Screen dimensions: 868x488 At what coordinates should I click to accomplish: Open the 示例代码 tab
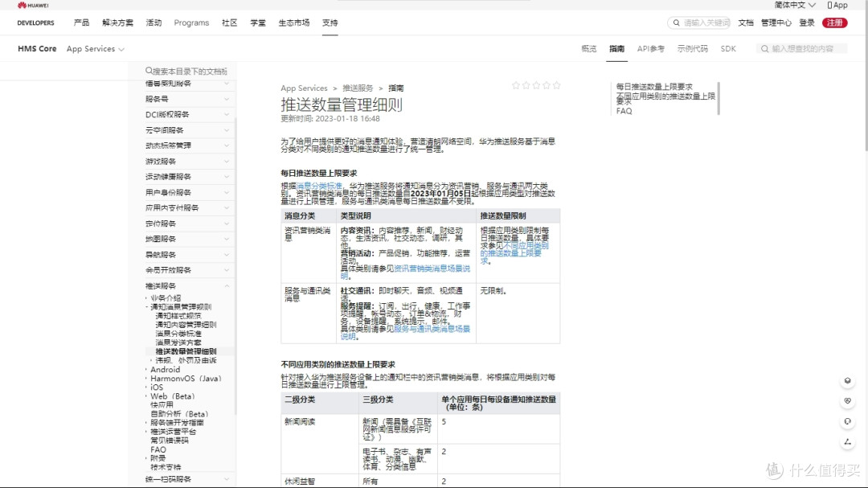[x=692, y=49]
